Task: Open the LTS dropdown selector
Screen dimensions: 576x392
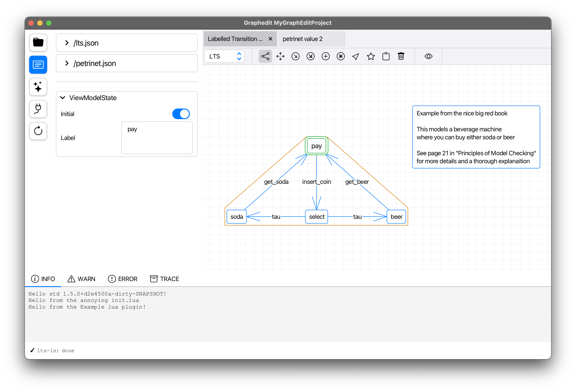Action: tap(224, 56)
